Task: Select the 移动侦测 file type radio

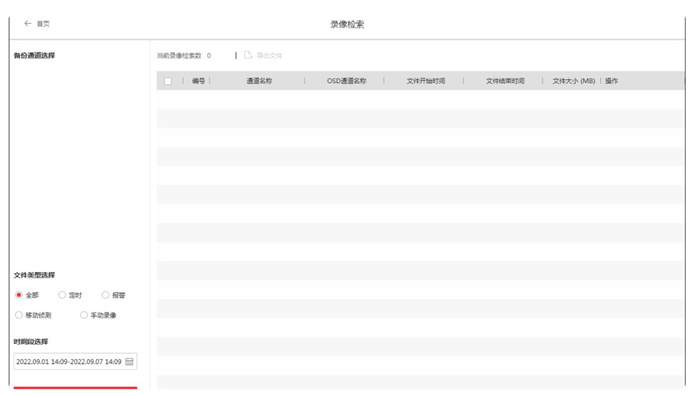Action: coord(19,315)
